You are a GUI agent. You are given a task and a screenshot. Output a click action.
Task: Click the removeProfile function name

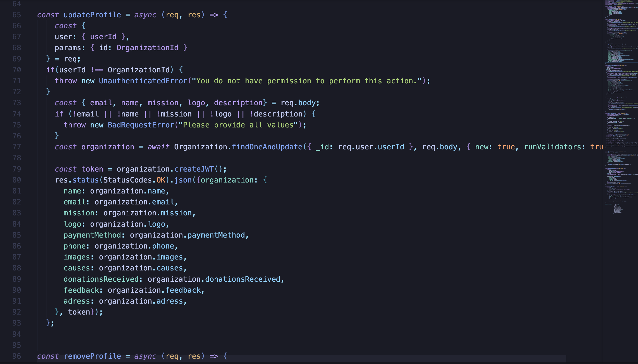click(92, 356)
